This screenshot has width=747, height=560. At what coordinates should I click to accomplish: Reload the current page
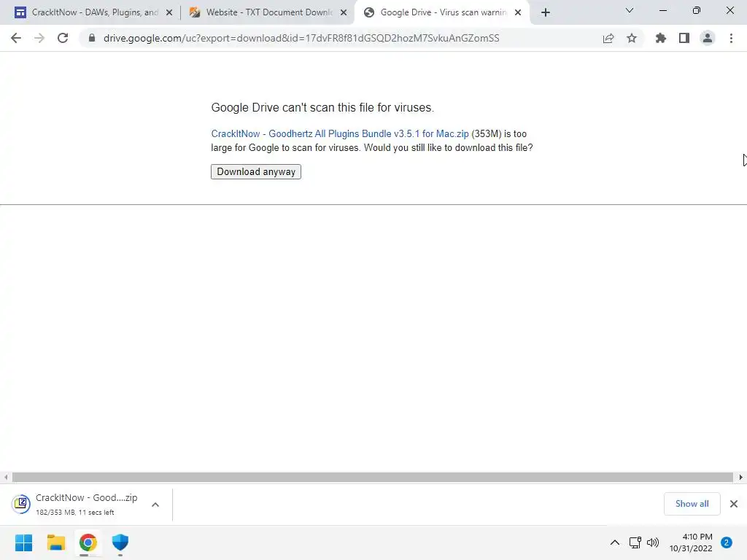click(63, 38)
